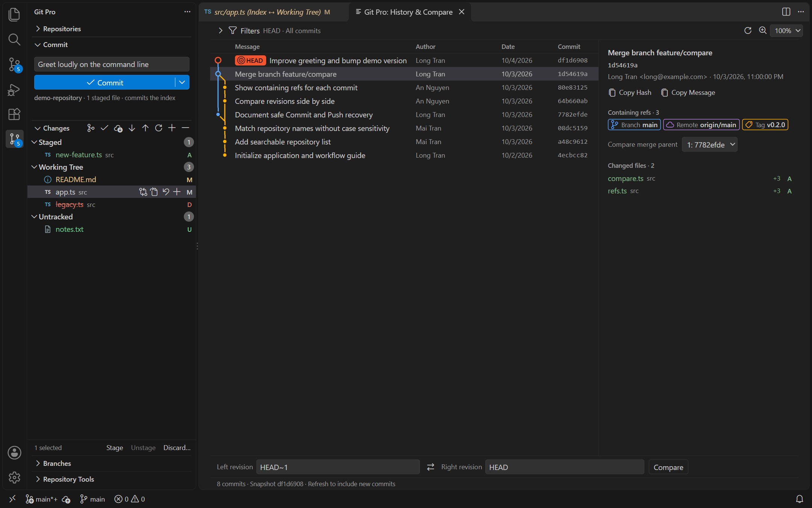Screen dimensions: 812x508
Task: Open Git Pro panel more actions menu
Action: 187,12
